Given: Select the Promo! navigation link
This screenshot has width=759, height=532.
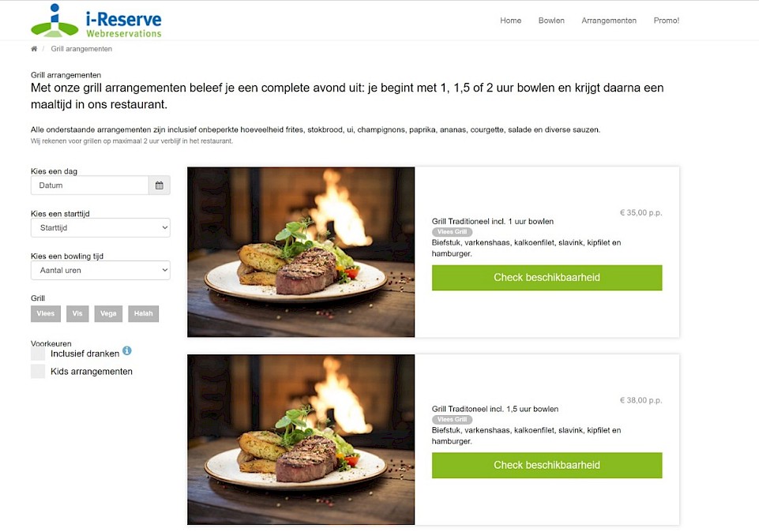Looking at the screenshot, I should coord(667,21).
